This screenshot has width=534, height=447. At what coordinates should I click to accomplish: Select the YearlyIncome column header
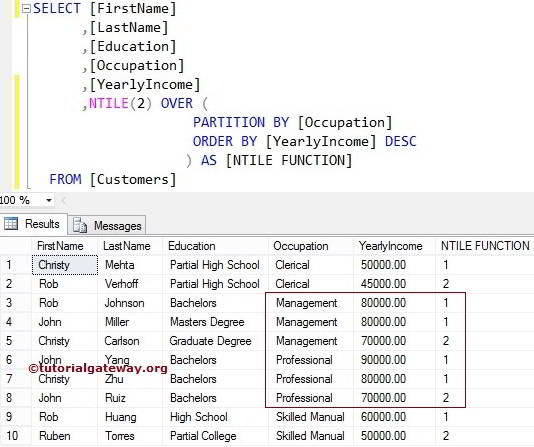[395, 246]
